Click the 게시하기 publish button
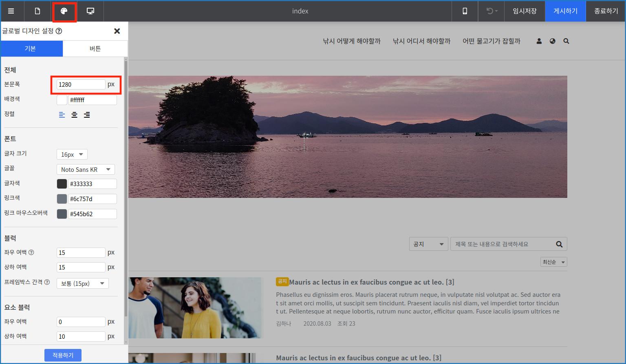 coord(565,11)
